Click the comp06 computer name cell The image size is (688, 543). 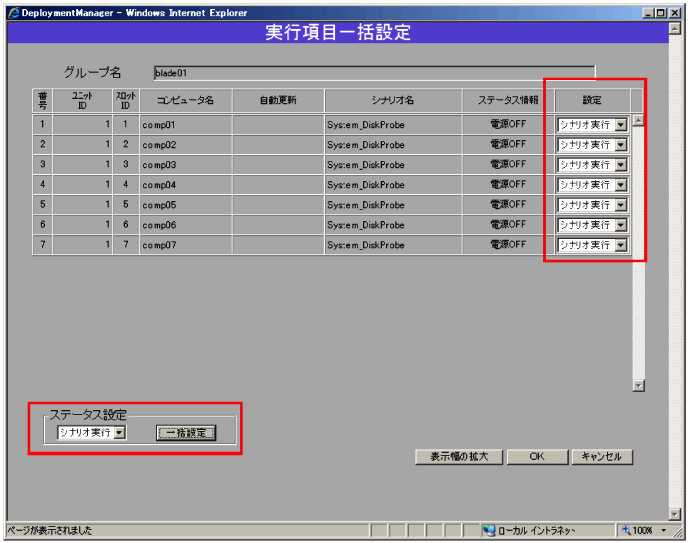pos(186,225)
